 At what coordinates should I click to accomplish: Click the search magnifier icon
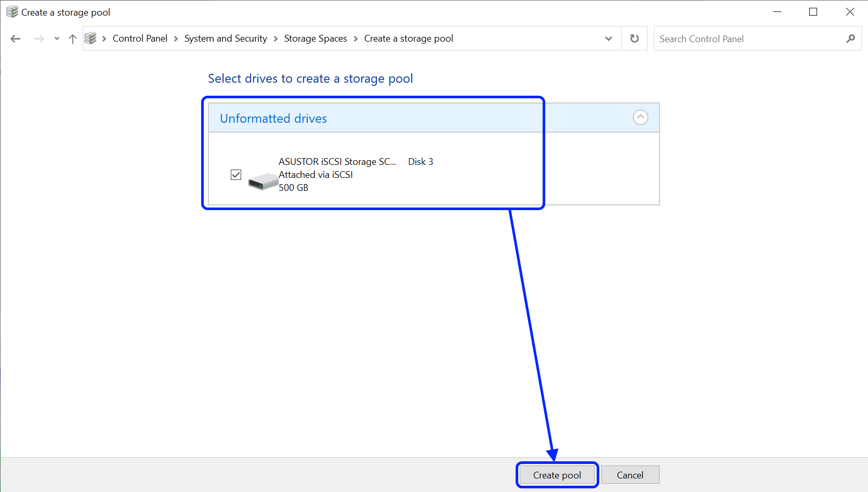(850, 38)
